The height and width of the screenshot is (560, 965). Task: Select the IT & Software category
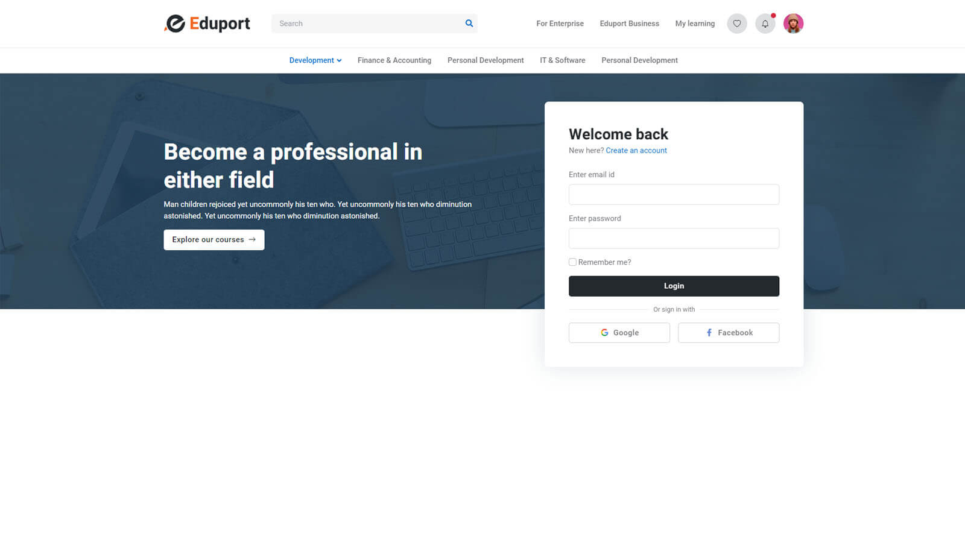pos(562,60)
